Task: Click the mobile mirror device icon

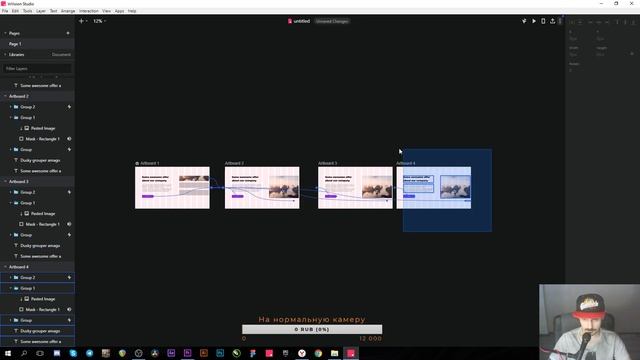Action: (543, 21)
